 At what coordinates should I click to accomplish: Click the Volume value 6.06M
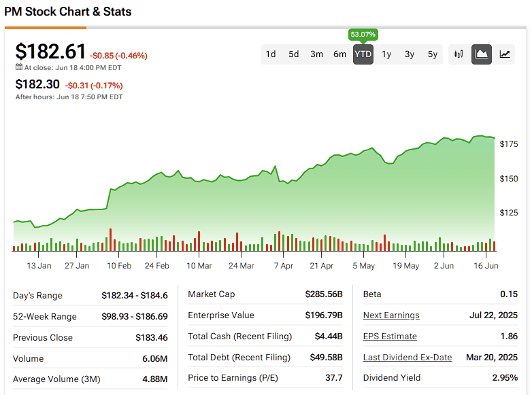[155, 359]
